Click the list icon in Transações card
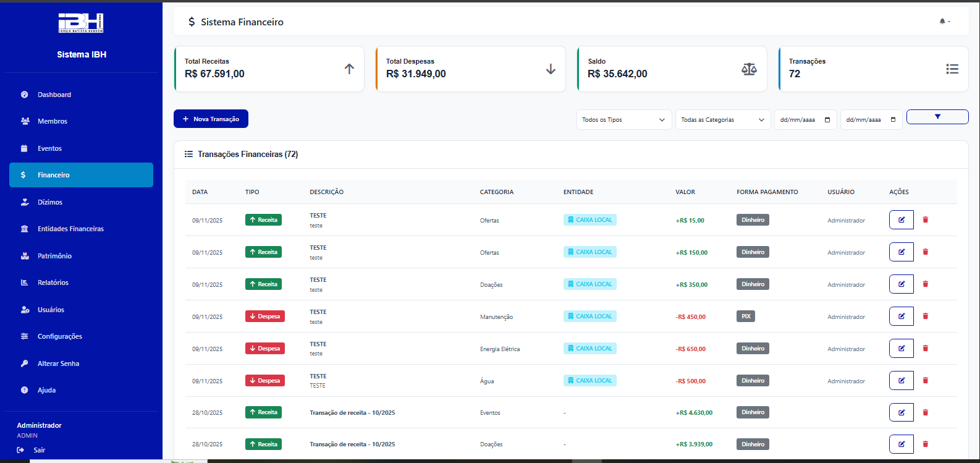980x463 pixels. (x=952, y=69)
